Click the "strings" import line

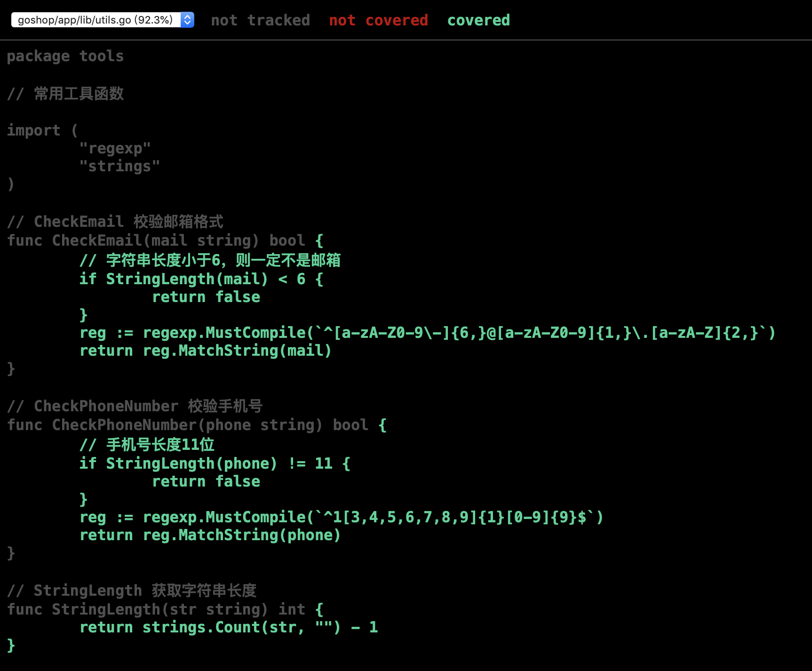pyautogui.click(x=119, y=166)
